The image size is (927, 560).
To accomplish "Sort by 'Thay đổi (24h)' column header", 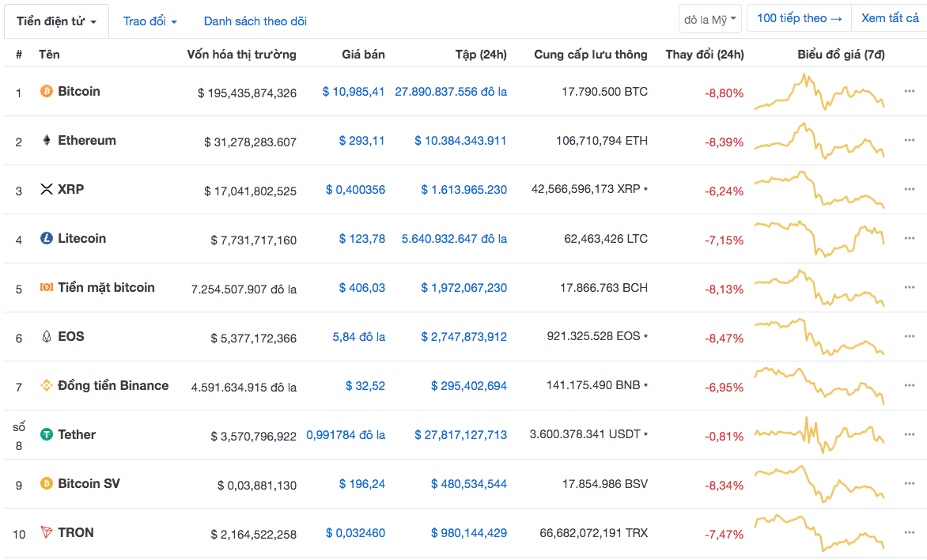I will [x=704, y=55].
